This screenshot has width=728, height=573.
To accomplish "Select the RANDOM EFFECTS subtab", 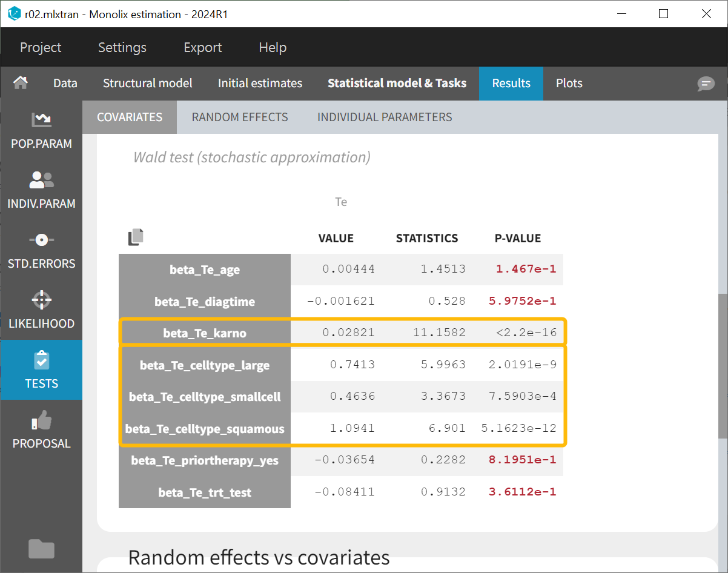I will click(240, 117).
